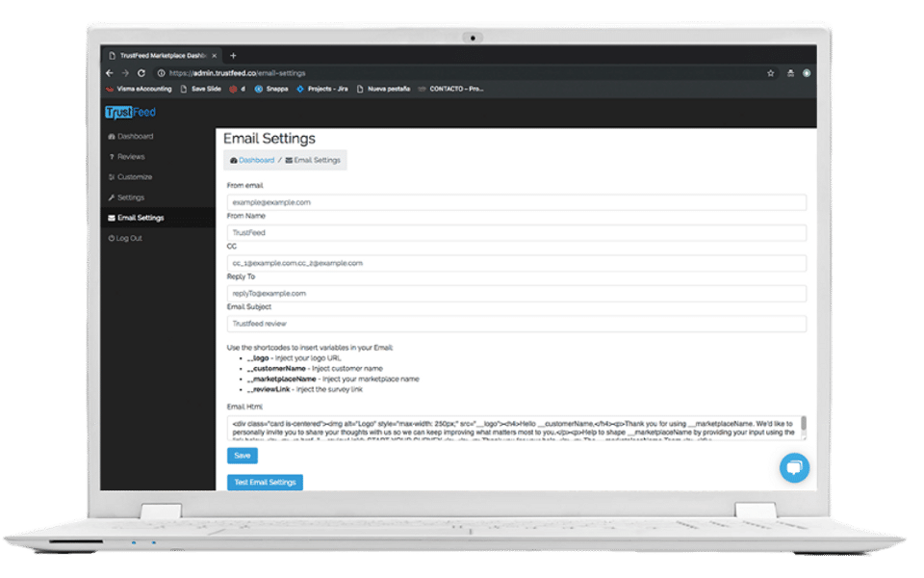Click the browser address bar URL
924x578 pixels.
coord(238,73)
